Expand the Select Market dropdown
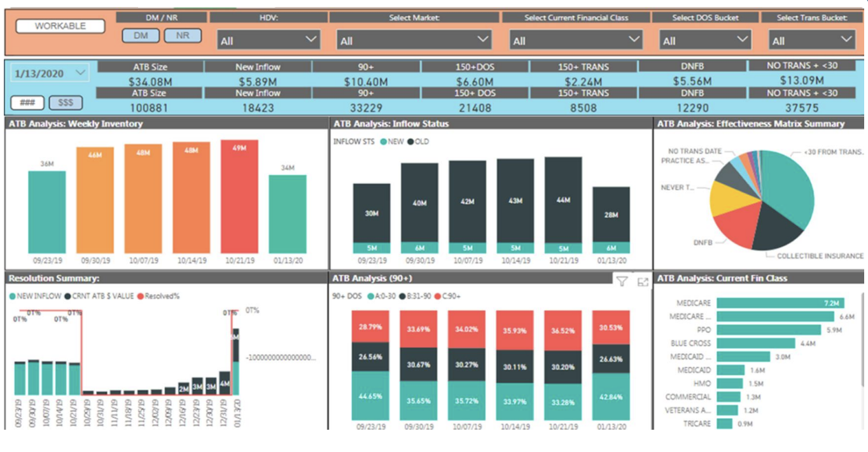This screenshot has width=868, height=452. (414, 40)
